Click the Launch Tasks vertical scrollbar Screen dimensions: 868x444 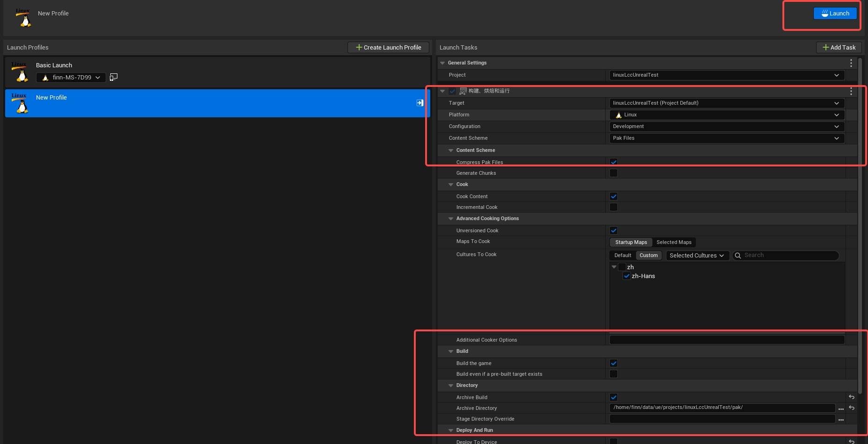click(x=860, y=225)
